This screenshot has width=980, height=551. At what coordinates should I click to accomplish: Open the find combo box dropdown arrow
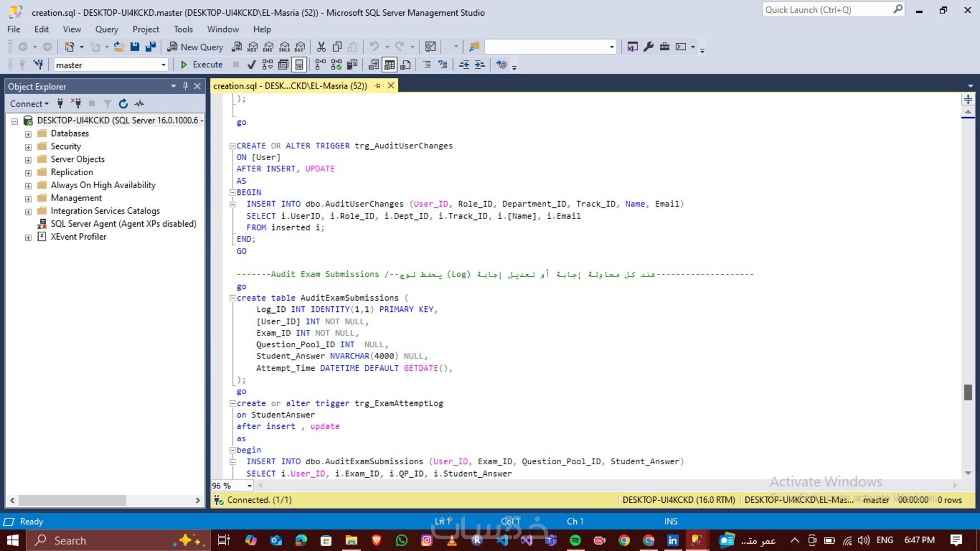pos(612,47)
